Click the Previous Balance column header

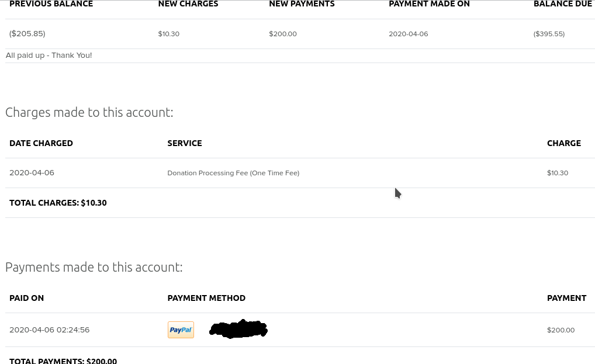[x=51, y=4]
